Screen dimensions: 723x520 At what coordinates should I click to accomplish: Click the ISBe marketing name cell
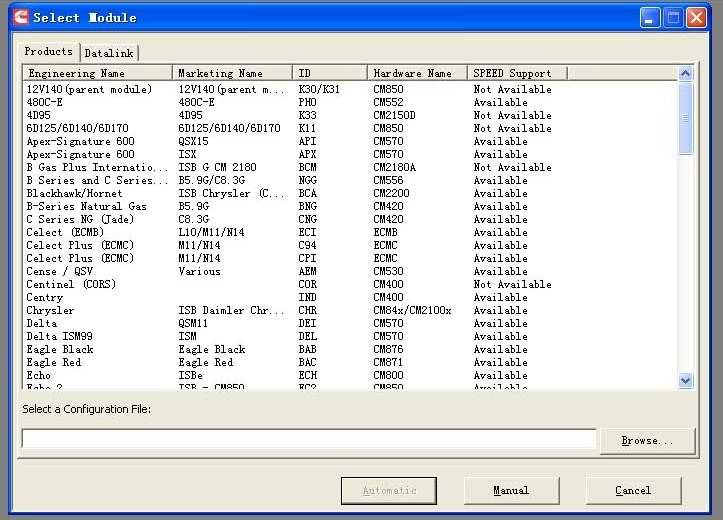click(x=190, y=375)
